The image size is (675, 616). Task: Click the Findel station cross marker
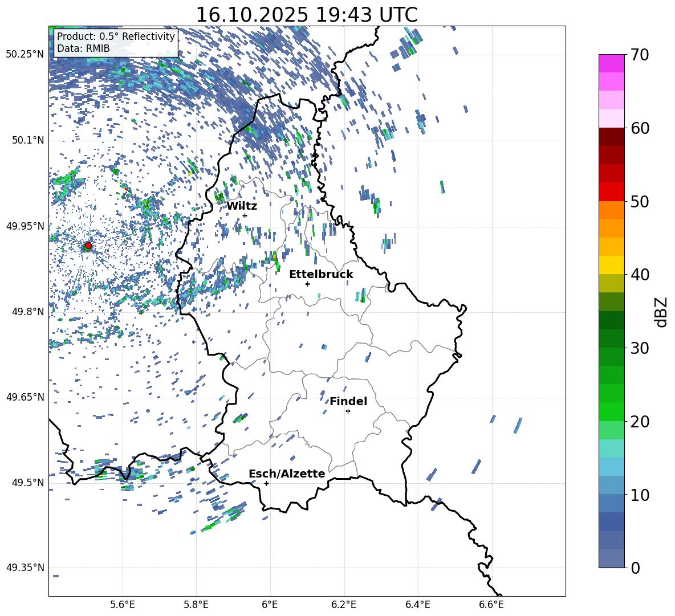tap(348, 411)
